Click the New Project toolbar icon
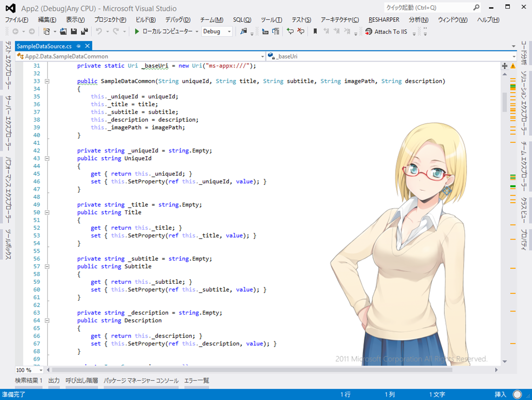Image resolution: width=532 pixels, height=400 pixels. point(47,32)
